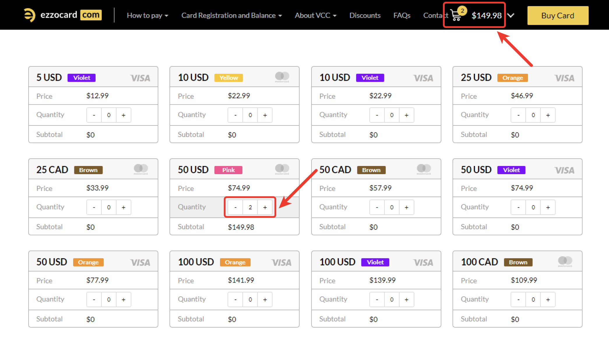Expand the cart dropdown chevron
Screen dimensions: 609x364
click(511, 15)
